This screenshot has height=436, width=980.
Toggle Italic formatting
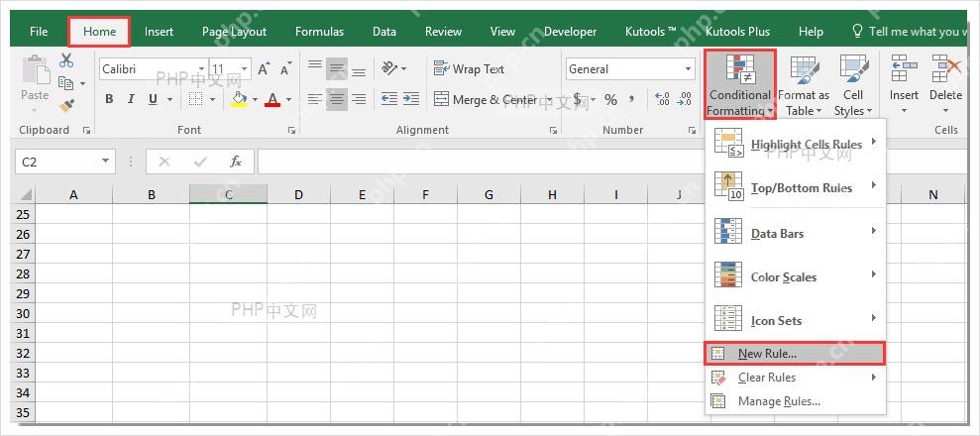131,99
